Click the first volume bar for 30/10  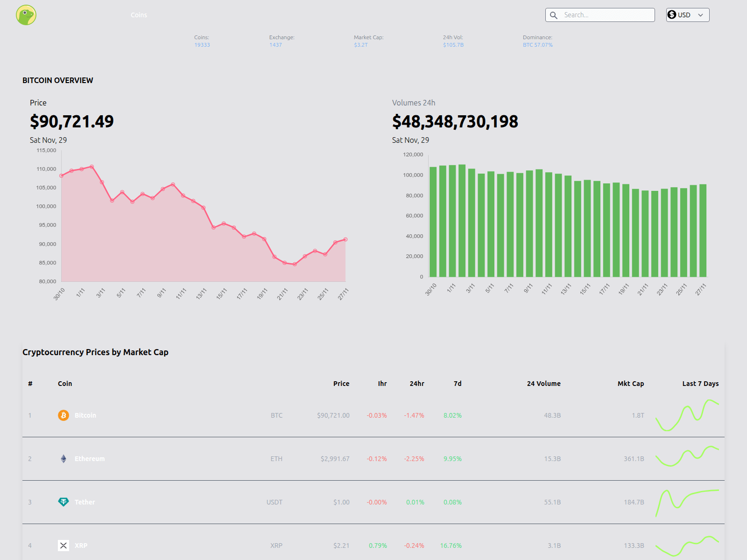pos(433,222)
